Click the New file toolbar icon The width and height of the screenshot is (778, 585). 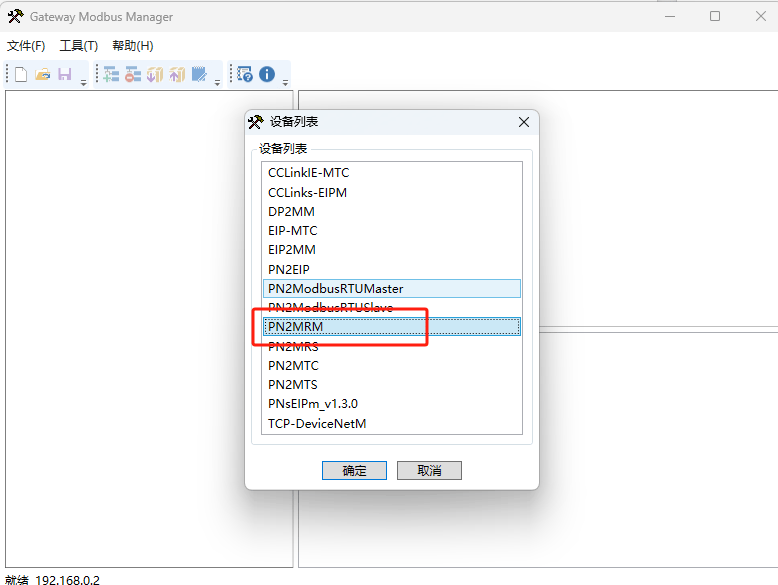(x=21, y=74)
